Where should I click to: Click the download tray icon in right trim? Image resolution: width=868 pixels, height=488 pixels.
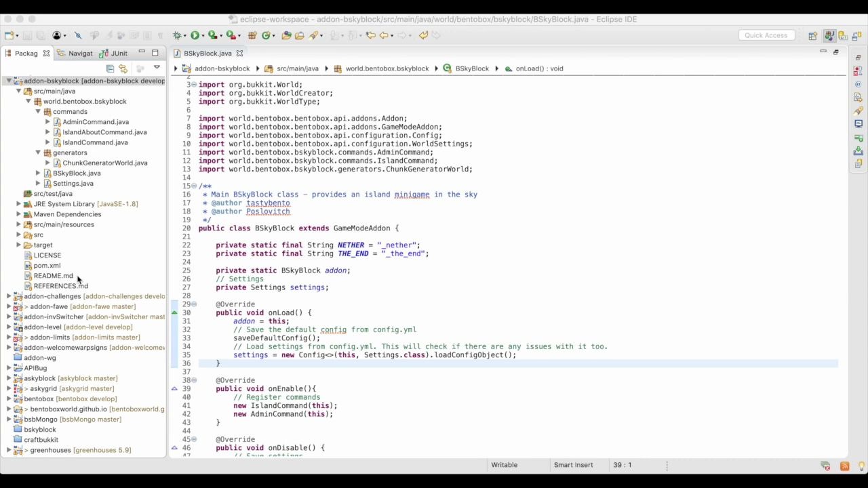858,150
